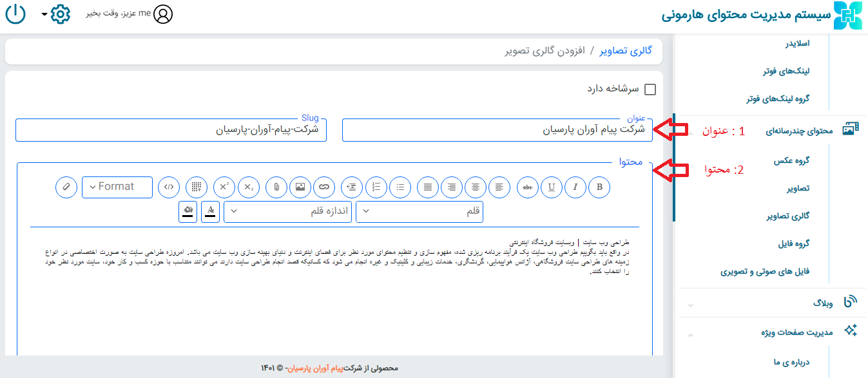Open گروه عکس in the sidebar menu
Image resolution: width=868 pixels, height=378 pixels.
pos(791,160)
